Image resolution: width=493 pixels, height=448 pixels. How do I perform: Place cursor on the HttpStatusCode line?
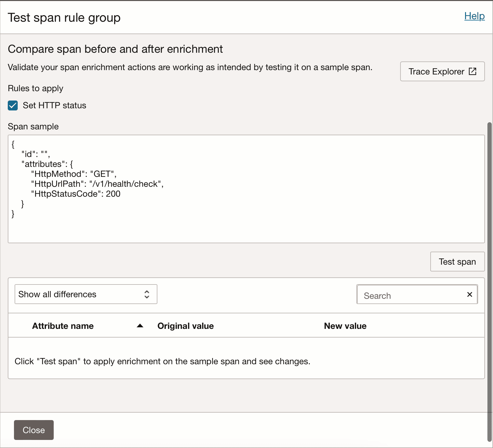click(x=76, y=194)
